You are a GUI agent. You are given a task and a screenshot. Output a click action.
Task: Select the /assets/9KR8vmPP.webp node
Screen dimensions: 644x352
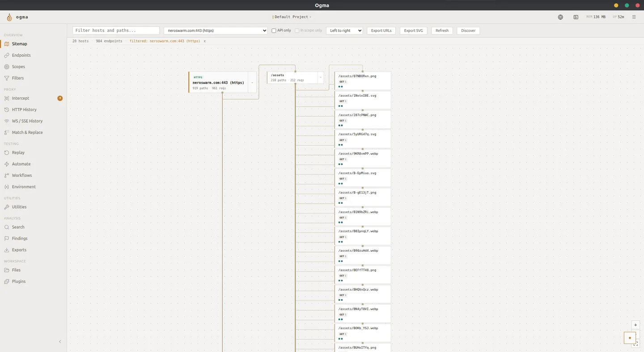click(363, 158)
